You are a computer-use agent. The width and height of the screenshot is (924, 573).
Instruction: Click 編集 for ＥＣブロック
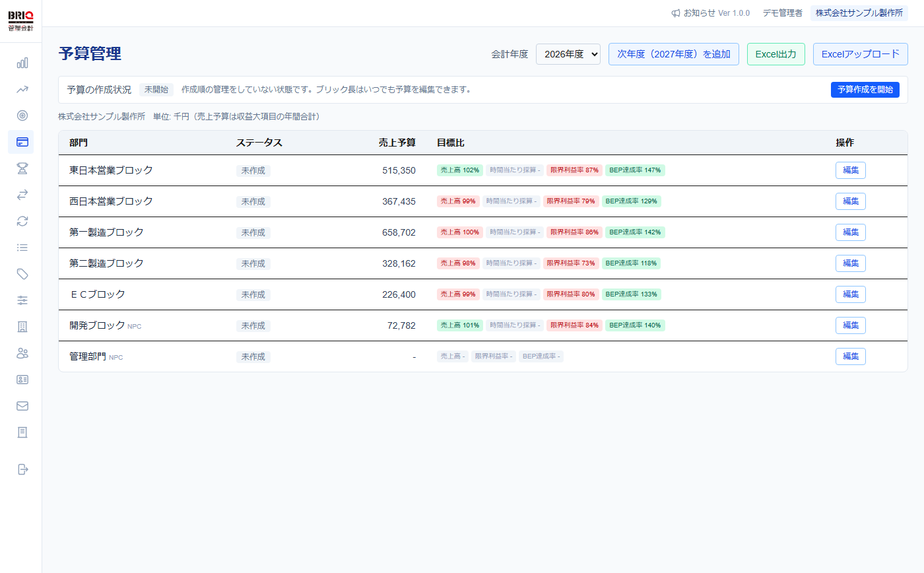[x=851, y=294]
